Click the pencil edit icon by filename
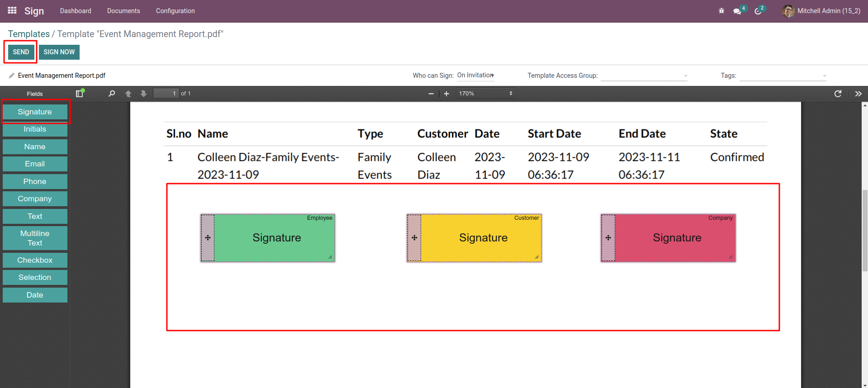 click(12, 76)
